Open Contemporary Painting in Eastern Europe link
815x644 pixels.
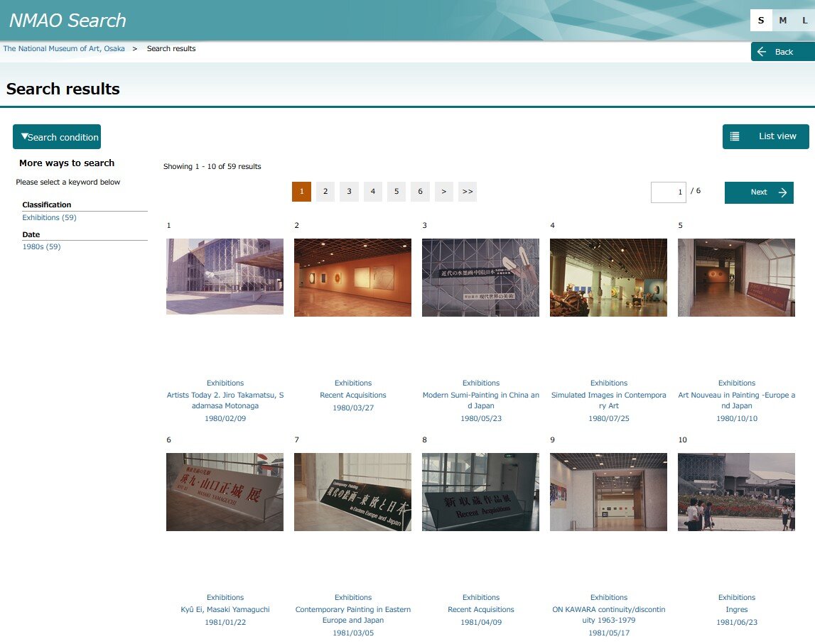pyautogui.click(x=353, y=615)
